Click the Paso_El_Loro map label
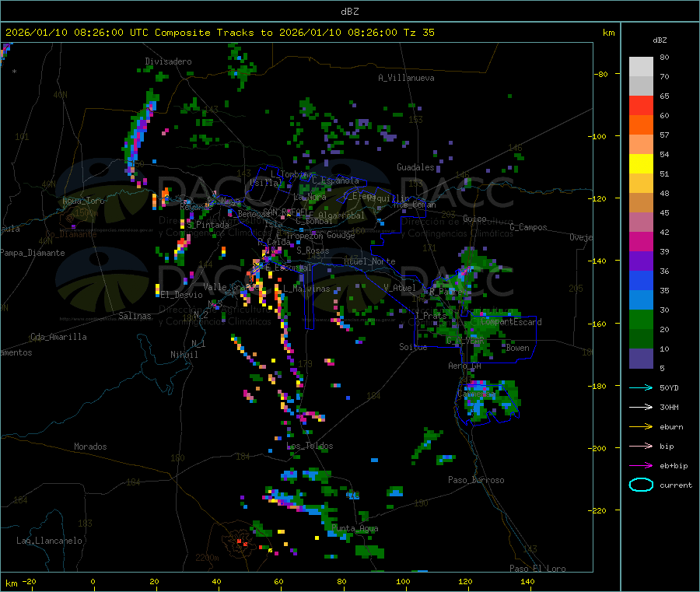This screenshot has width=700, height=592. 538,569
